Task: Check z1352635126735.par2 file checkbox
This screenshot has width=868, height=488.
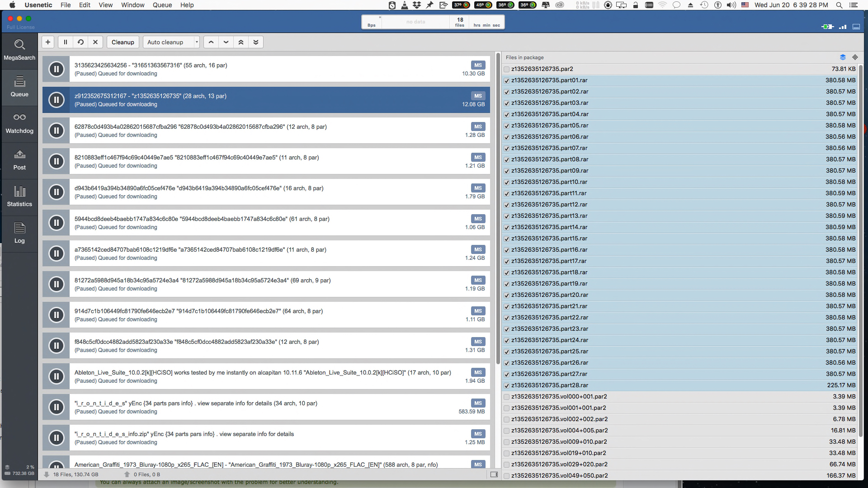Action: (x=506, y=69)
